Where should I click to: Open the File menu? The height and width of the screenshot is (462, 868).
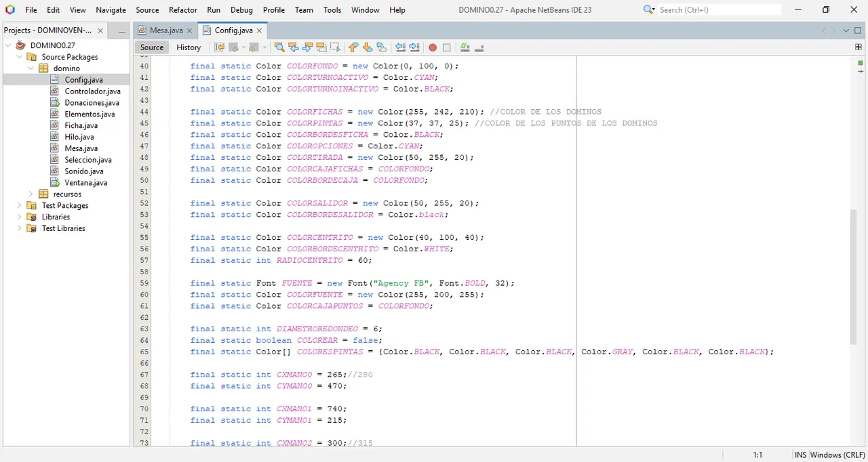(31, 10)
